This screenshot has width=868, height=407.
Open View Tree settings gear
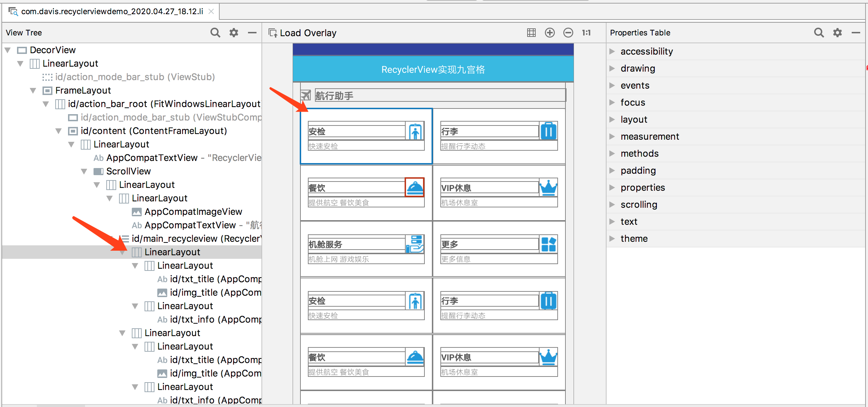234,33
